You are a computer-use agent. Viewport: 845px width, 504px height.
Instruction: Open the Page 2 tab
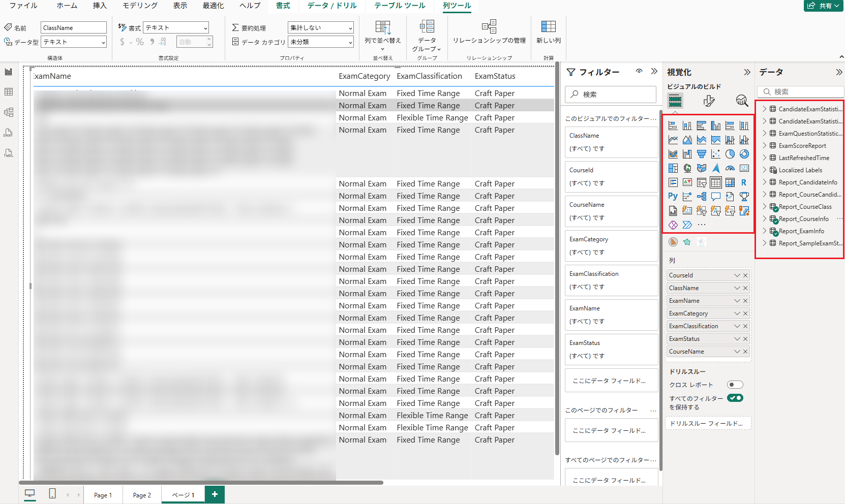point(141,494)
